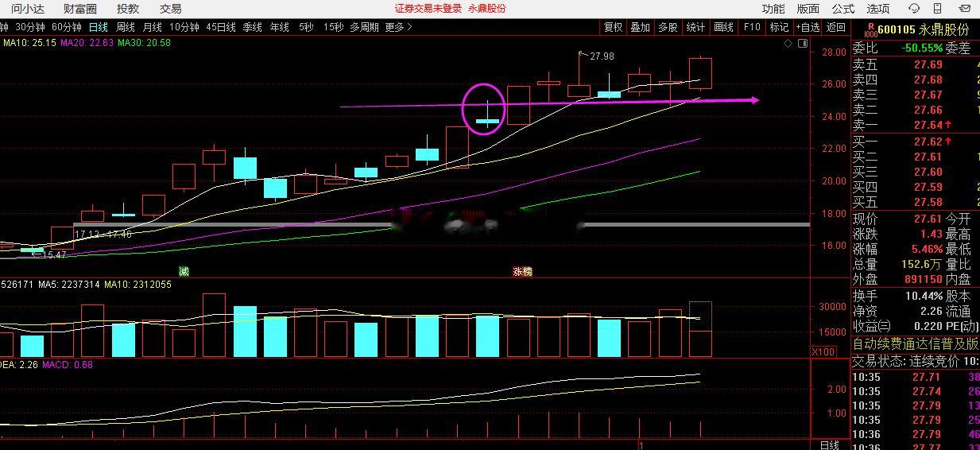Click the MA10: 25.15 indicator label

(x=29, y=43)
